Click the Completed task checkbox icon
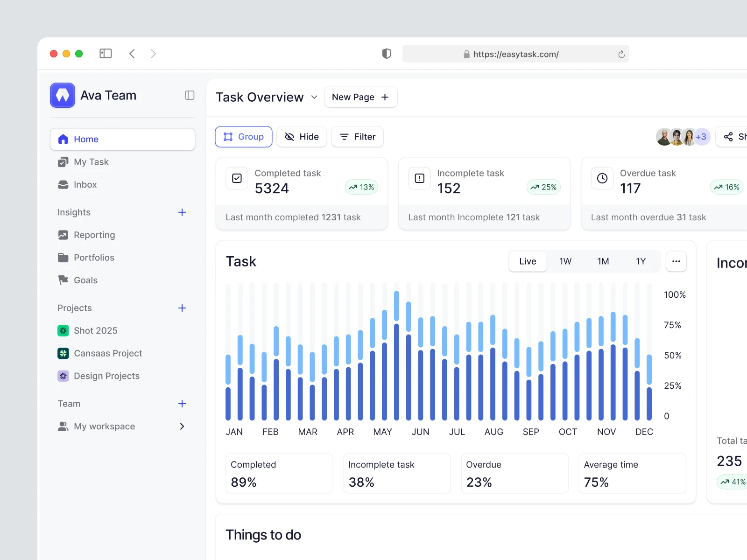 237,178
